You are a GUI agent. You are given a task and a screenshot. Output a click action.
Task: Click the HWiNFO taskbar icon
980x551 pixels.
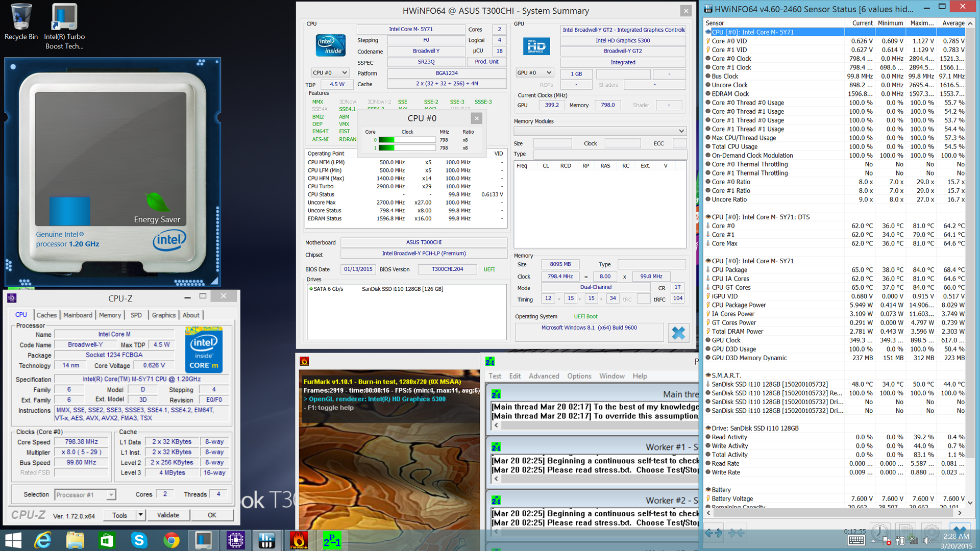tap(267, 540)
